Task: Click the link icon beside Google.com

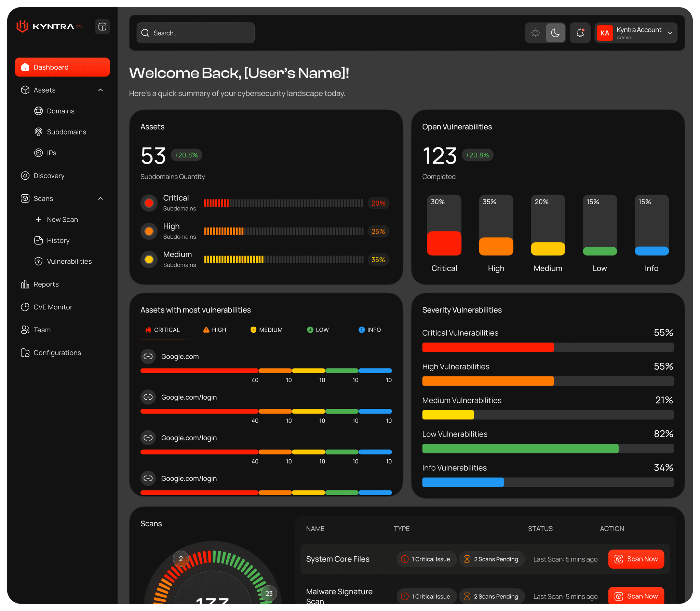Action: (148, 357)
